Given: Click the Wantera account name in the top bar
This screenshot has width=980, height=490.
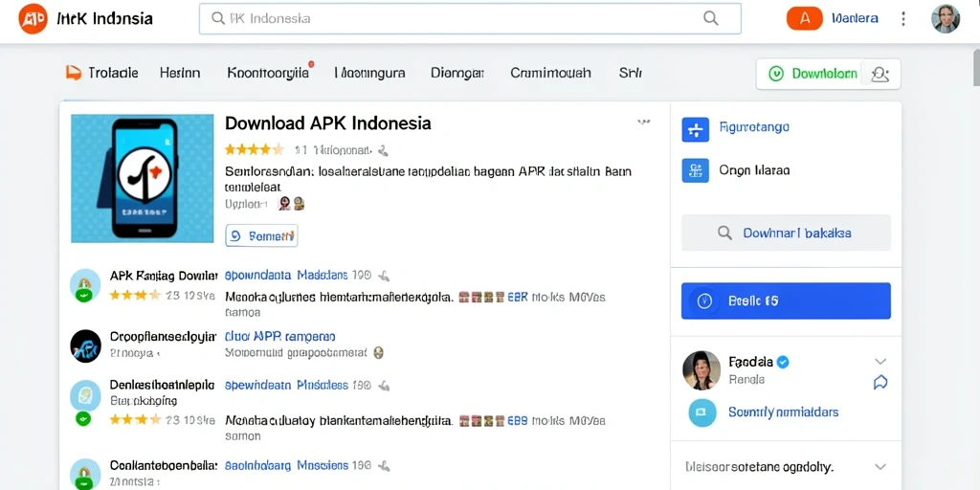Looking at the screenshot, I should click(855, 18).
